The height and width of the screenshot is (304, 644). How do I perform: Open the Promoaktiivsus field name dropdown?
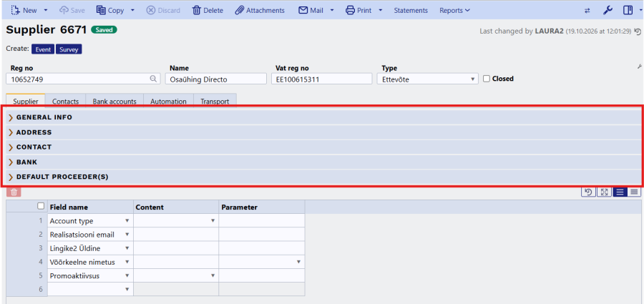[x=127, y=275]
